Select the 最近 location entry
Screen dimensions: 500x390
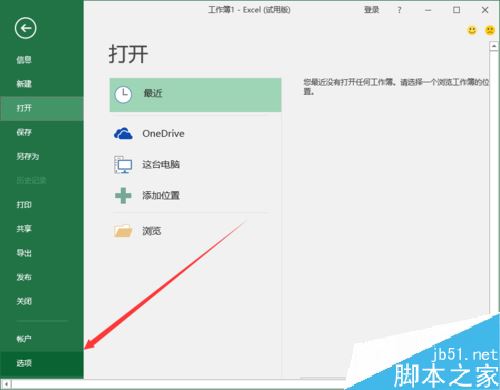(195, 95)
